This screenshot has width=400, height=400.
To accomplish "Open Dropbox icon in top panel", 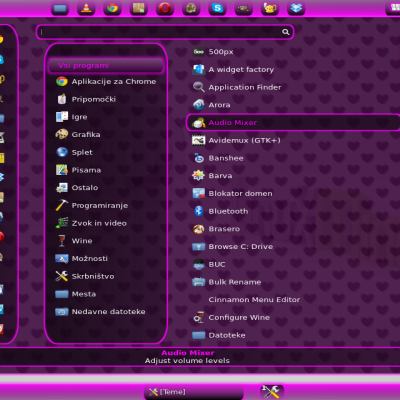I will (x=296, y=8).
